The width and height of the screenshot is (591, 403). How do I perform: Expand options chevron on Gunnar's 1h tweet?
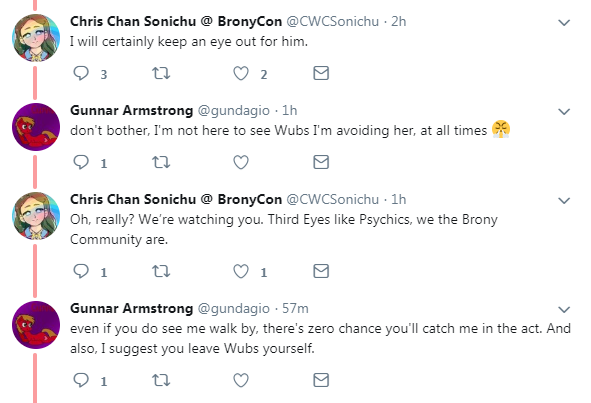coord(564,112)
